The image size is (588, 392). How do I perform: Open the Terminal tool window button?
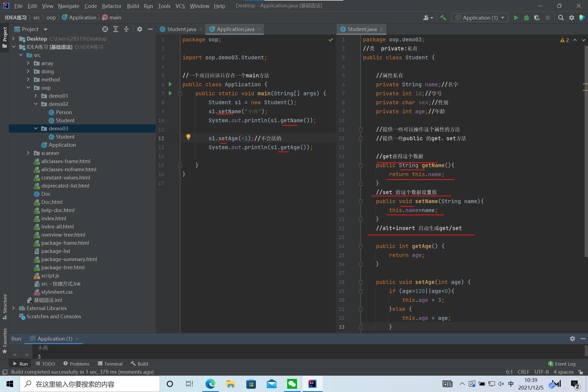(110, 364)
